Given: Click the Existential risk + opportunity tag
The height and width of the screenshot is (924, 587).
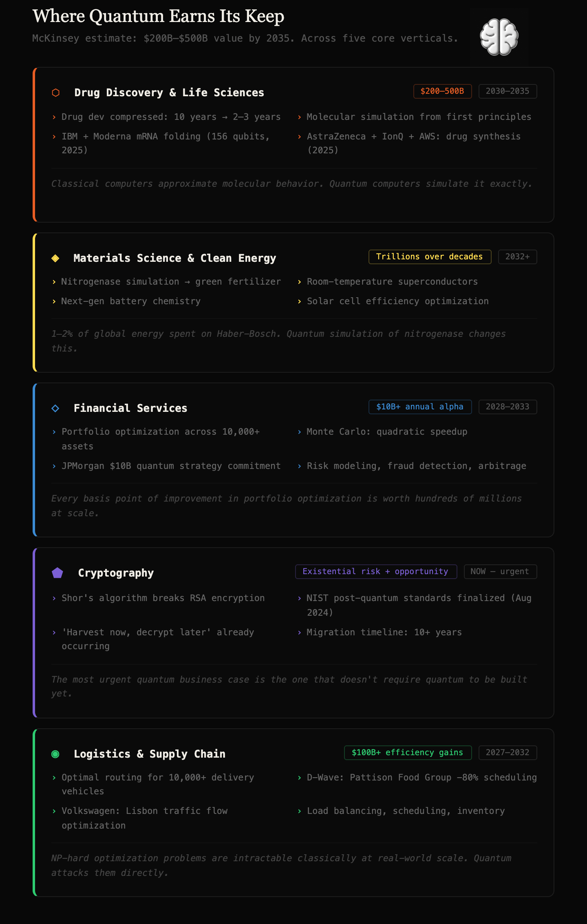Looking at the screenshot, I should pyautogui.click(x=376, y=572).
